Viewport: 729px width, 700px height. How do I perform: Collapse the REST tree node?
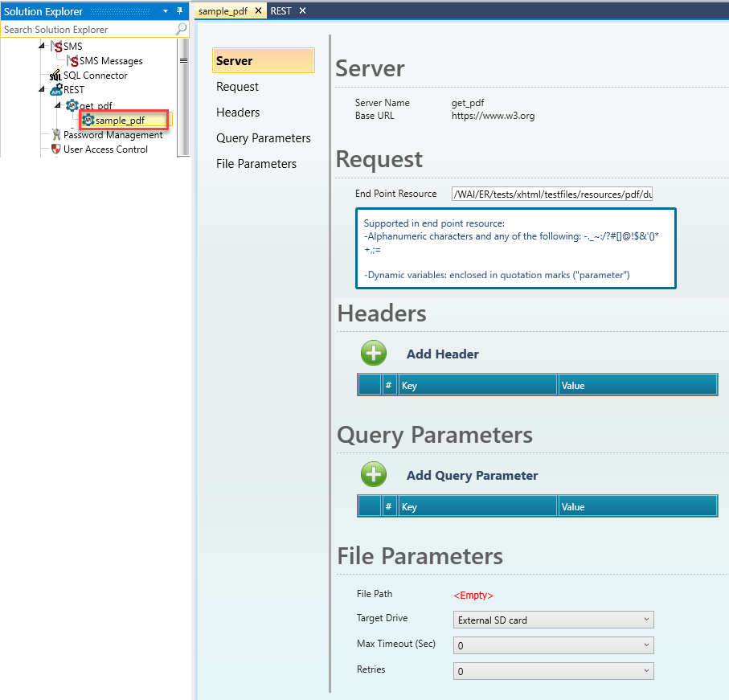tap(42, 90)
